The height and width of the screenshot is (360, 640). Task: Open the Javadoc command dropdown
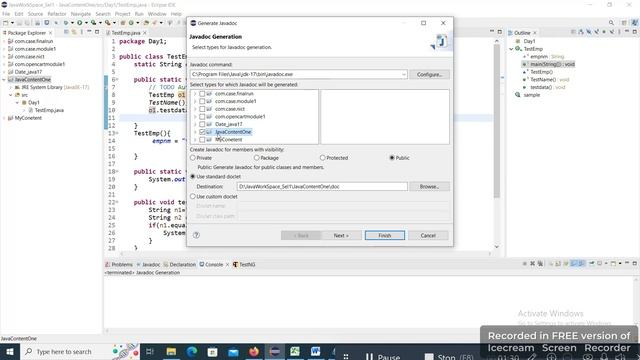404,74
